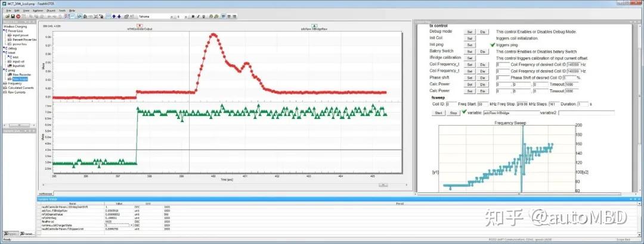This screenshot has width=644, height=244.
Task: Click the Freq Stop input field
Action: coord(522,104)
